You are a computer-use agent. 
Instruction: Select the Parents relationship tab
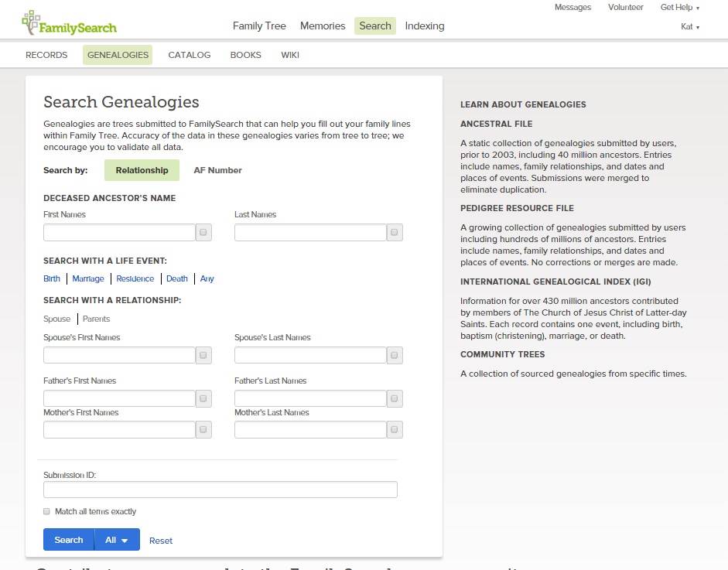96,319
